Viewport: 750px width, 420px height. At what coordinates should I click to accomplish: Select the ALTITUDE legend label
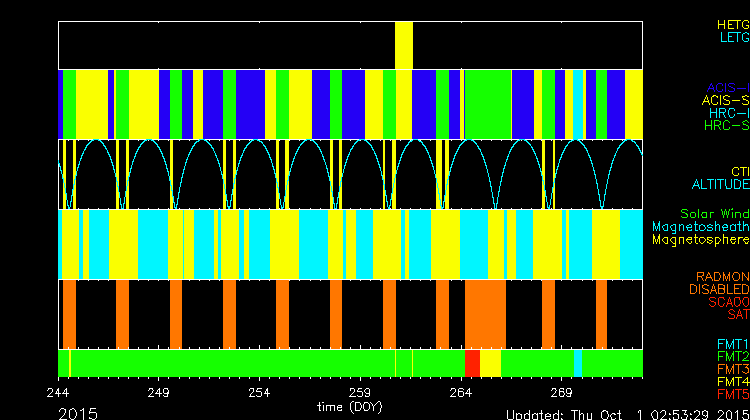[x=719, y=185]
